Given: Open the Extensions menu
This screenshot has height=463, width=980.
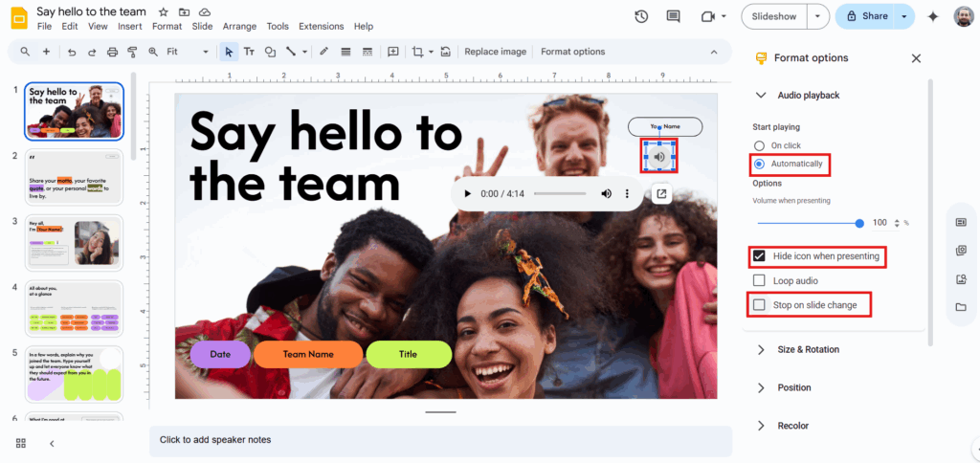Looking at the screenshot, I should (x=321, y=27).
